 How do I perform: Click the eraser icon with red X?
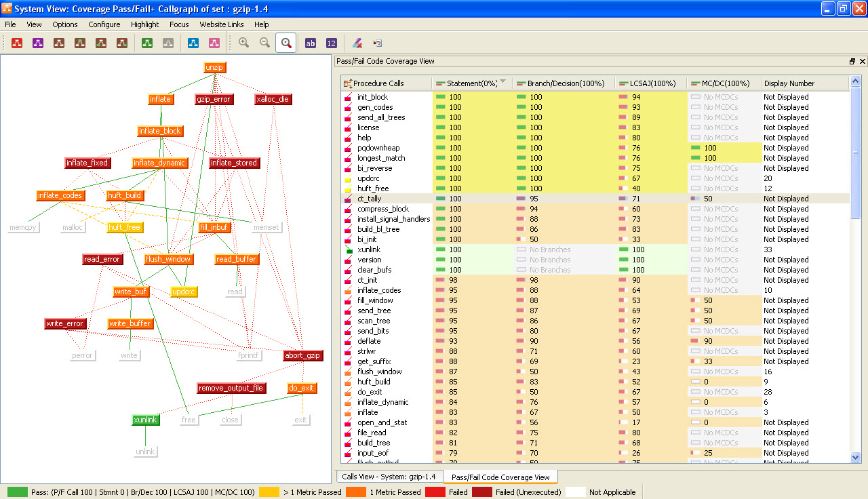click(x=357, y=43)
